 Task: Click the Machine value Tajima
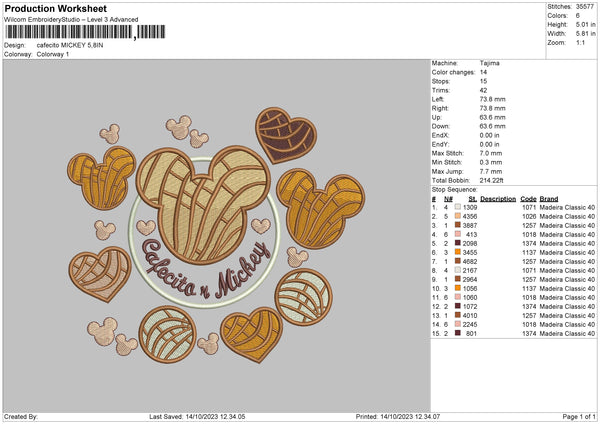click(x=489, y=63)
